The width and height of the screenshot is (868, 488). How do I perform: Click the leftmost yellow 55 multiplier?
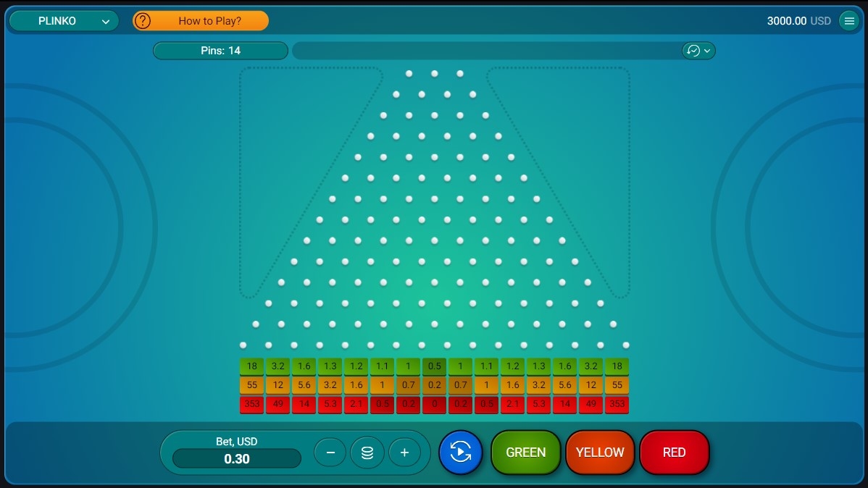coord(252,385)
